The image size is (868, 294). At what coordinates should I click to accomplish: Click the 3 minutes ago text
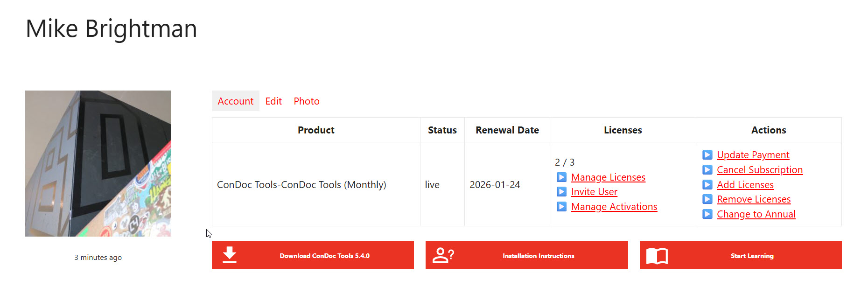point(98,257)
